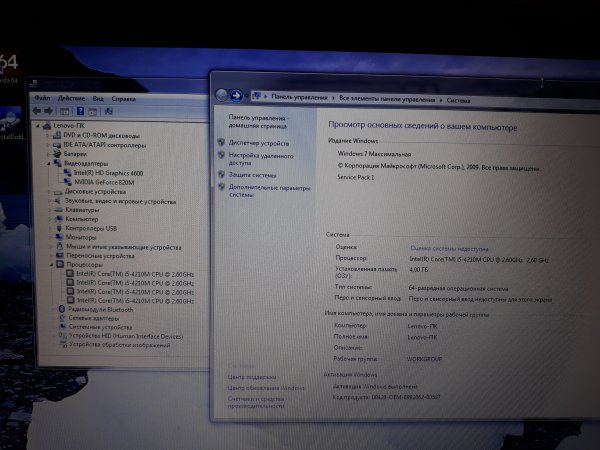Select the Контроллеры USB tree item
Viewport: 600px width, 450px height.
pos(91,228)
